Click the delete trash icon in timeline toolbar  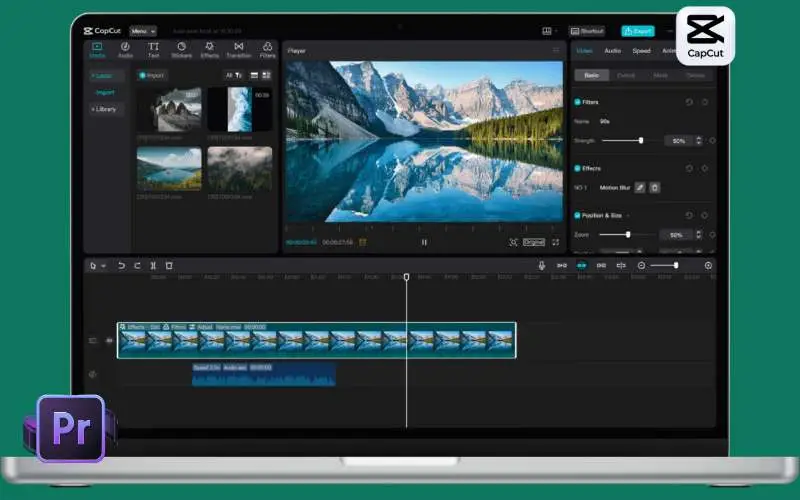(169, 265)
